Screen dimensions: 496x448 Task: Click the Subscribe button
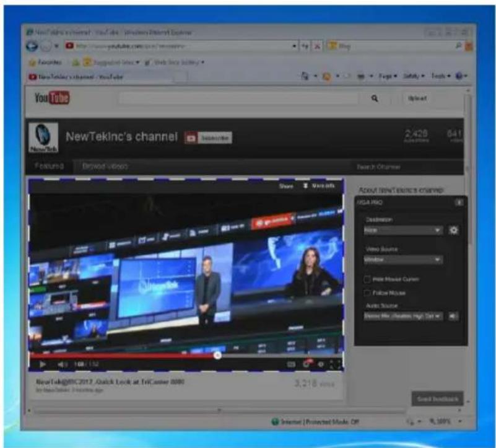pyautogui.click(x=208, y=138)
